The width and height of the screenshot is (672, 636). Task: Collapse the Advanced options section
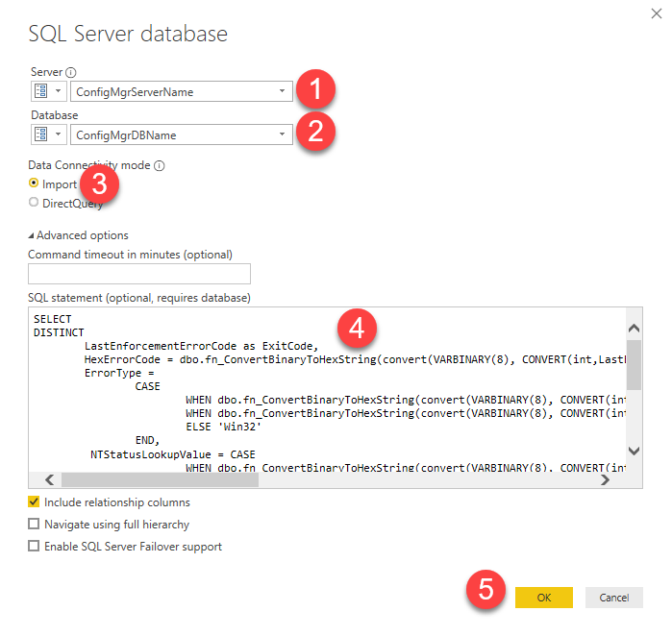coord(32,235)
